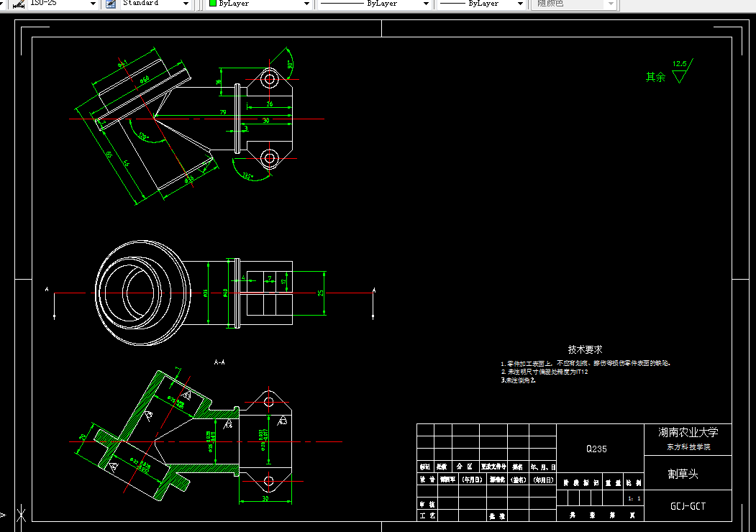The height and width of the screenshot is (532, 756).
Task: Select the 120° angle dimension
Action: 143,137
